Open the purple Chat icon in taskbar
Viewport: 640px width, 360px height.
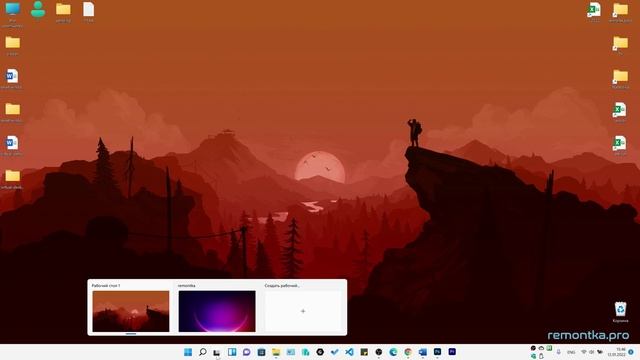(247, 352)
